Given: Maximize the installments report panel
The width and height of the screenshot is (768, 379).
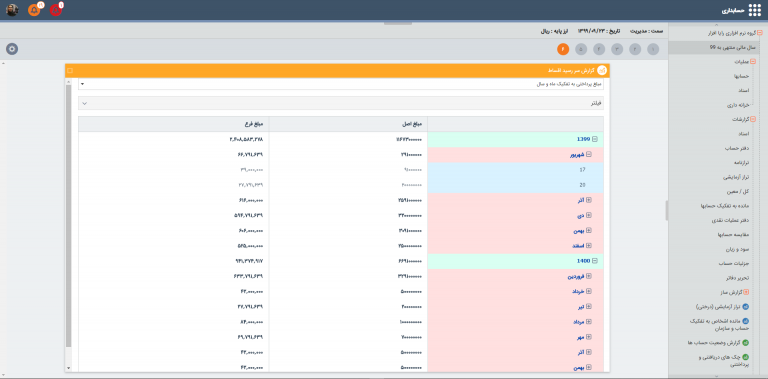Looking at the screenshot, I should tap(70, 71).
